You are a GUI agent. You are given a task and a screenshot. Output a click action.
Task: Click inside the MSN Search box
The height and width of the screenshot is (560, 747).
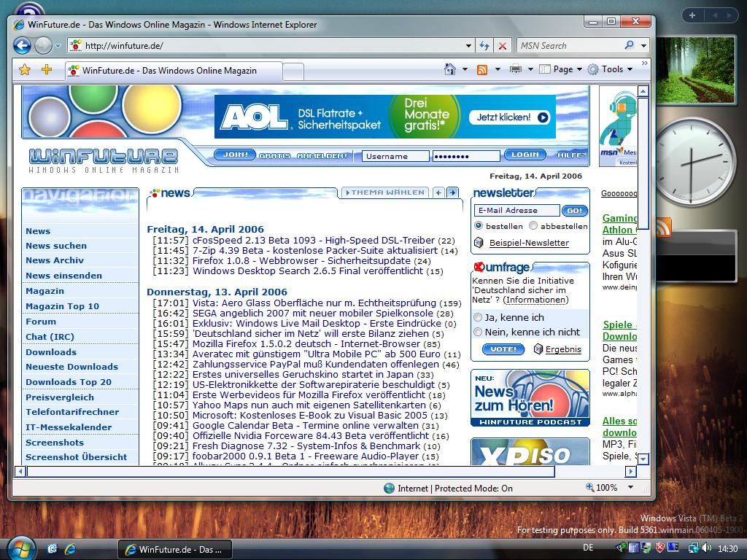pos(570,46)
